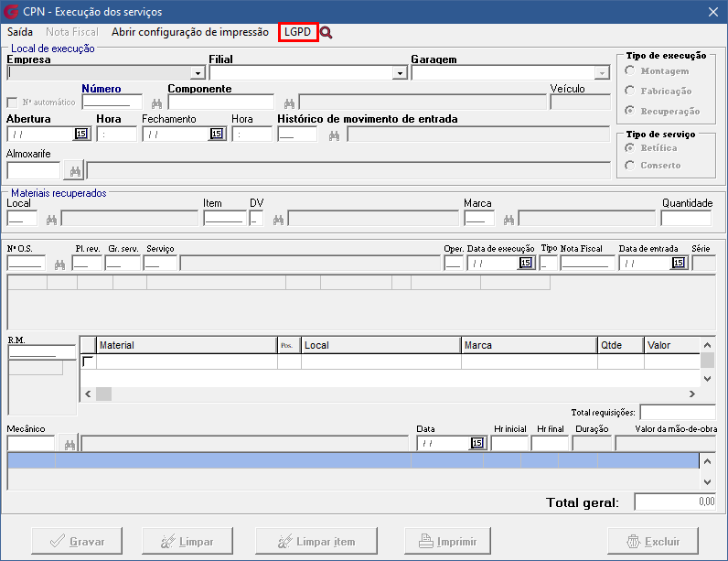Click the mechanics list scroll down arrow
728x561 pixels.
[707, 482]
